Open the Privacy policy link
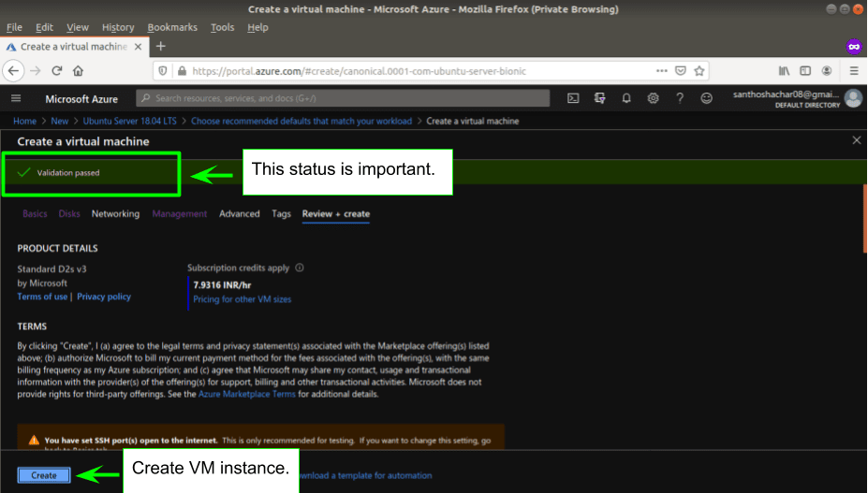Viewport: 868px width, 493px height. tap(104, 297)
